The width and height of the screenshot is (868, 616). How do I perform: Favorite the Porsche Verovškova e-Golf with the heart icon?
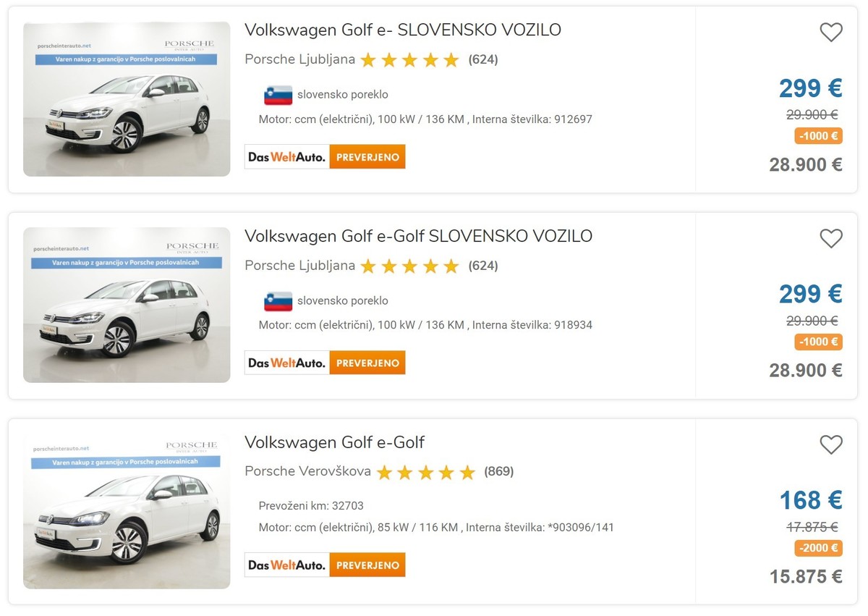coord(831,444)
